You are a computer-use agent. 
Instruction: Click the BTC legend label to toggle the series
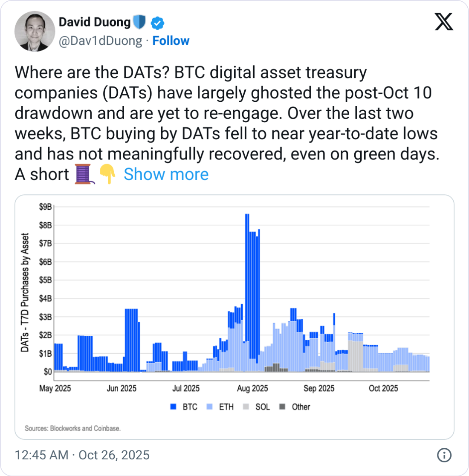pyautogui.click(x=191, y=407)
